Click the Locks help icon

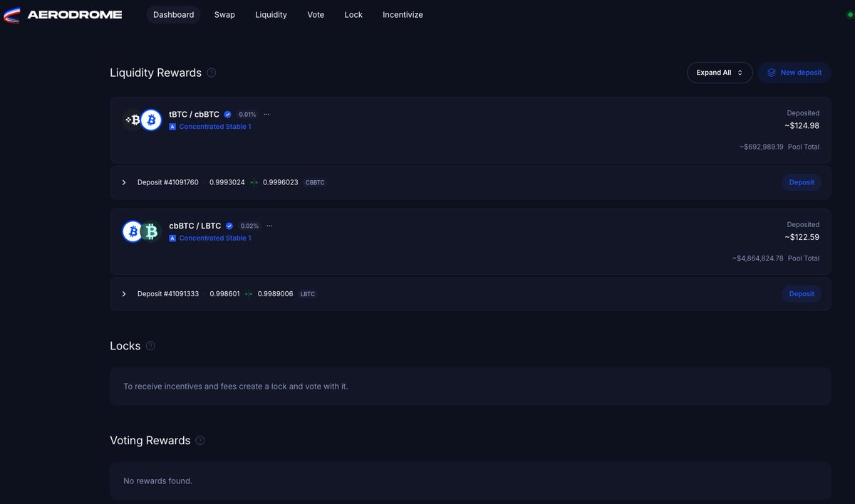[x=150, y=346]
